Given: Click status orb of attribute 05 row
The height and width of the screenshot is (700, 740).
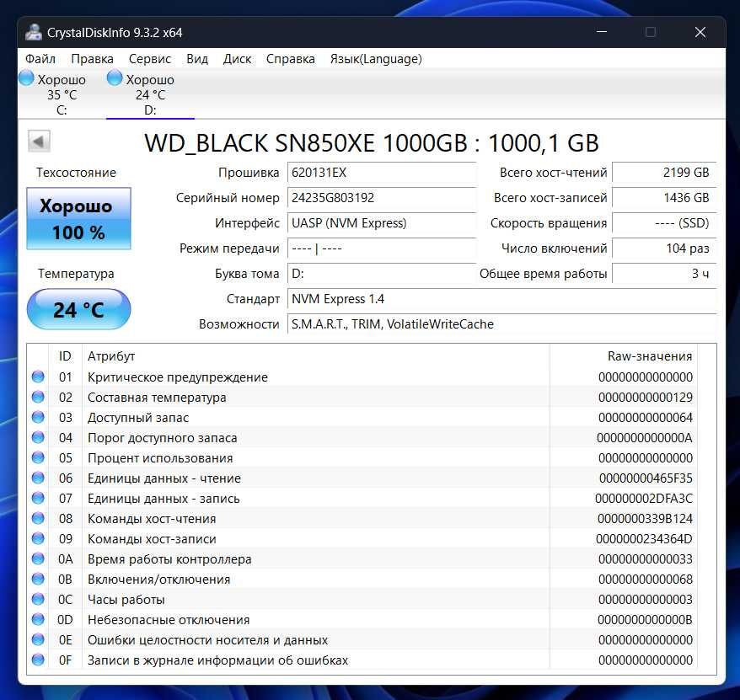Looking at the screenshot, I should point(38,457).
